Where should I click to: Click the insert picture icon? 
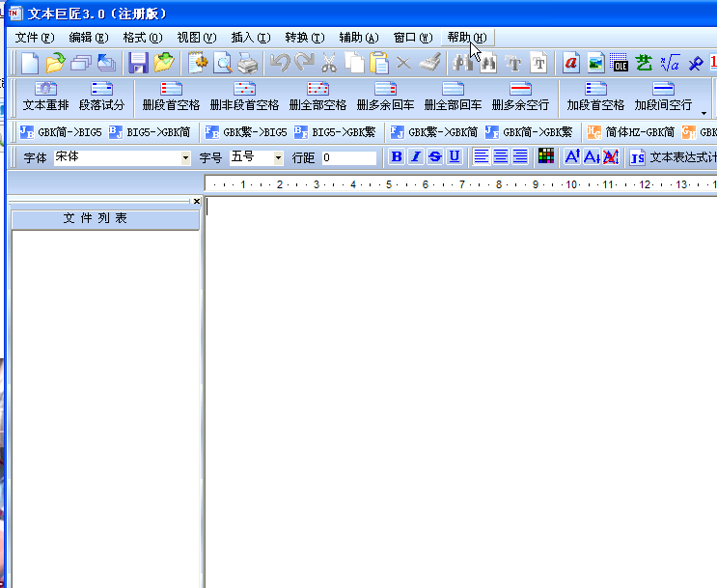click(x=595, y=63)
